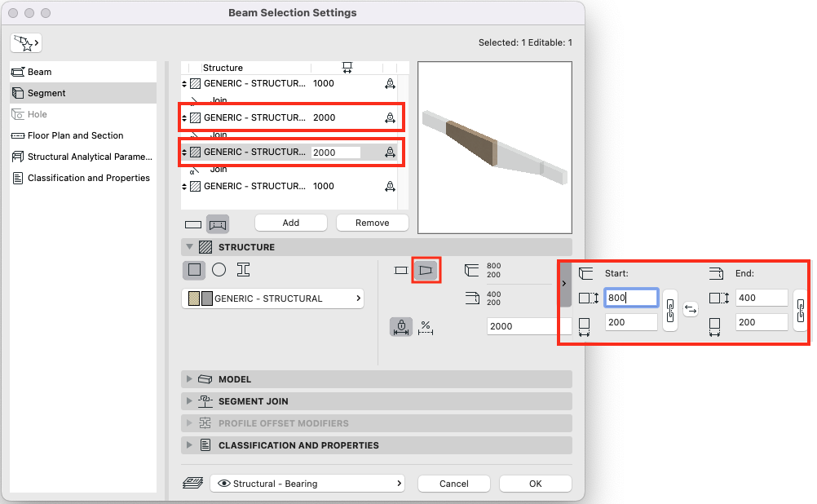Toggle length lock on first 2000 segment
This screenshot has height=504, width=817.
pos(390,117)
